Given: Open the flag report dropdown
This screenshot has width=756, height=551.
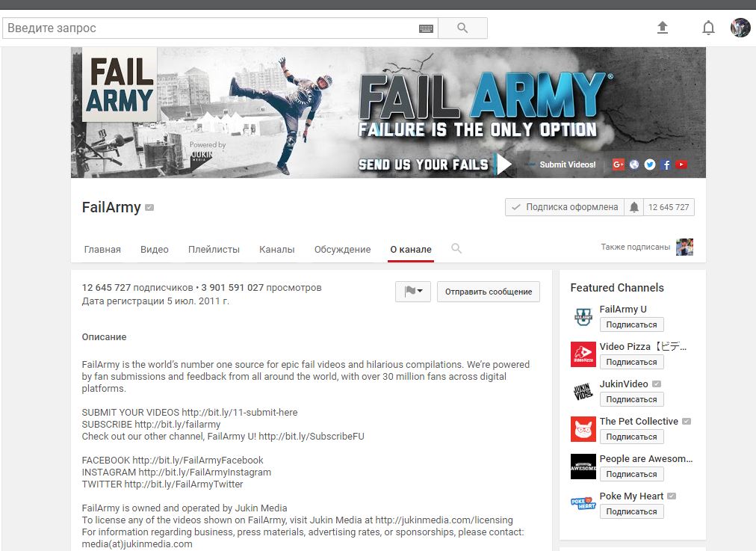Looking at the screenshot, I should tap(412, 292).
